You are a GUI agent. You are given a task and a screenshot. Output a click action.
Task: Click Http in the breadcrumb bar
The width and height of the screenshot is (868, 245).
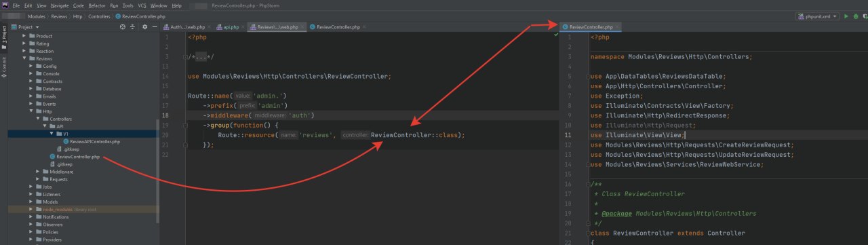tap(78, 16)
